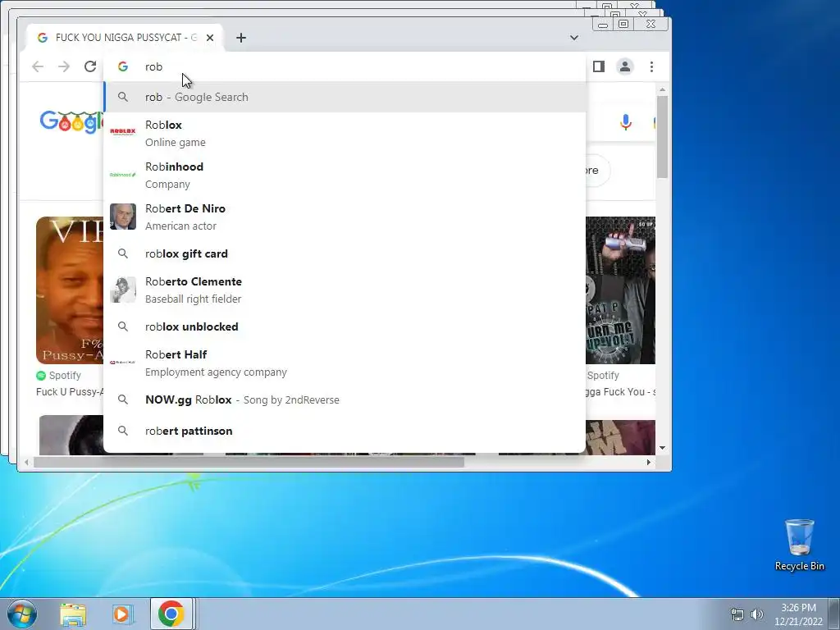
Task: Open File Explorer from taskbar
Action: [x=73, y=614]
